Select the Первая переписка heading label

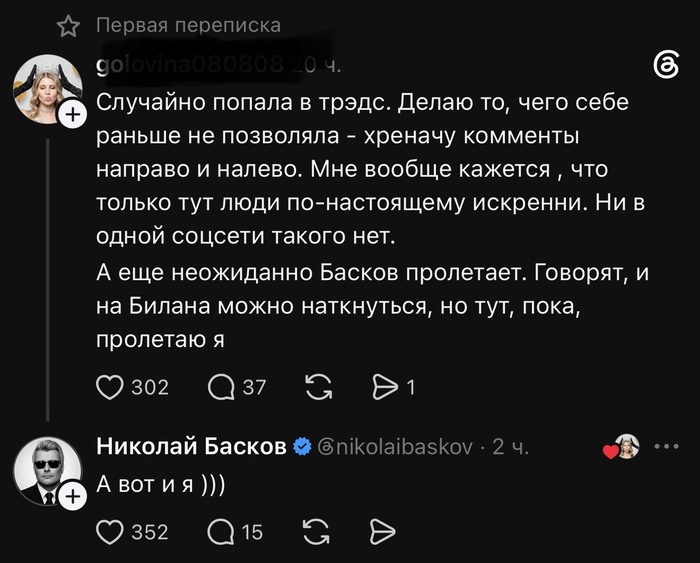[x=188, y=25]
